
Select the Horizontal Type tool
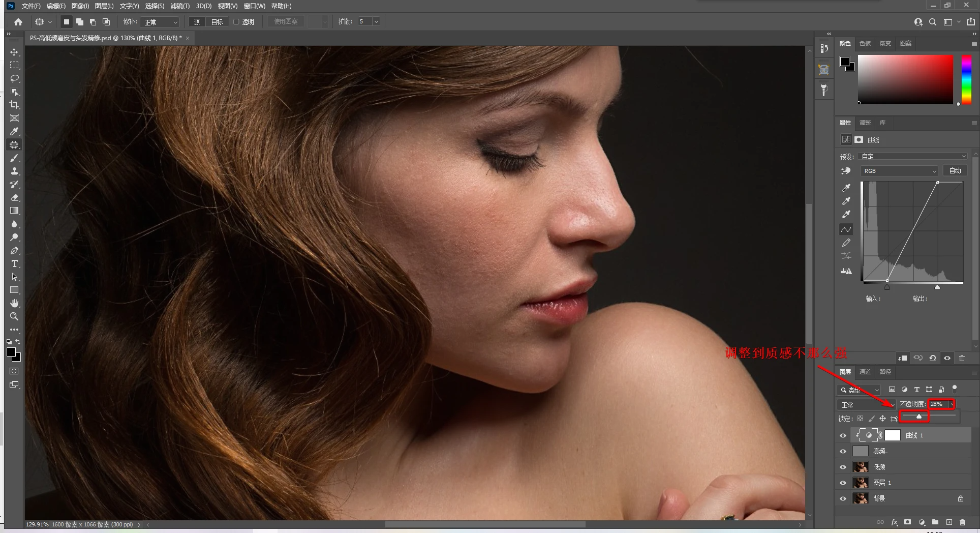coord(14,263)
